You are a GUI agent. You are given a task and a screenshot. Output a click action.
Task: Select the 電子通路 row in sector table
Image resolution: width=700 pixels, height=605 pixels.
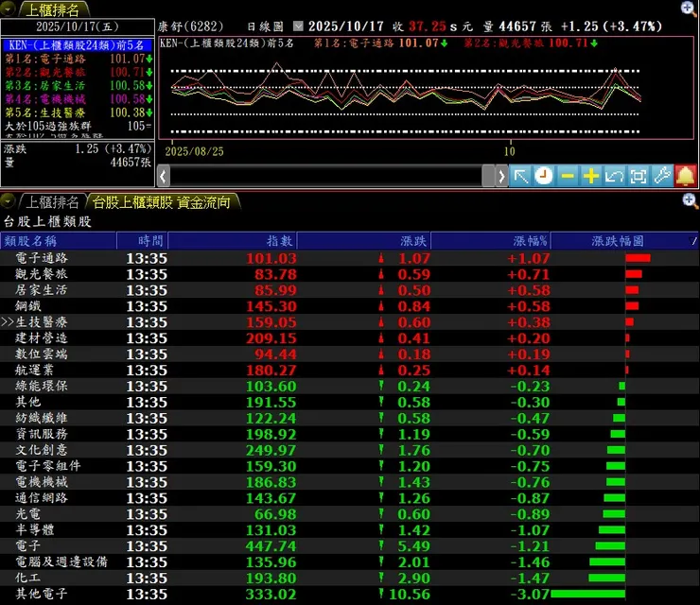[x=350, y=258]
